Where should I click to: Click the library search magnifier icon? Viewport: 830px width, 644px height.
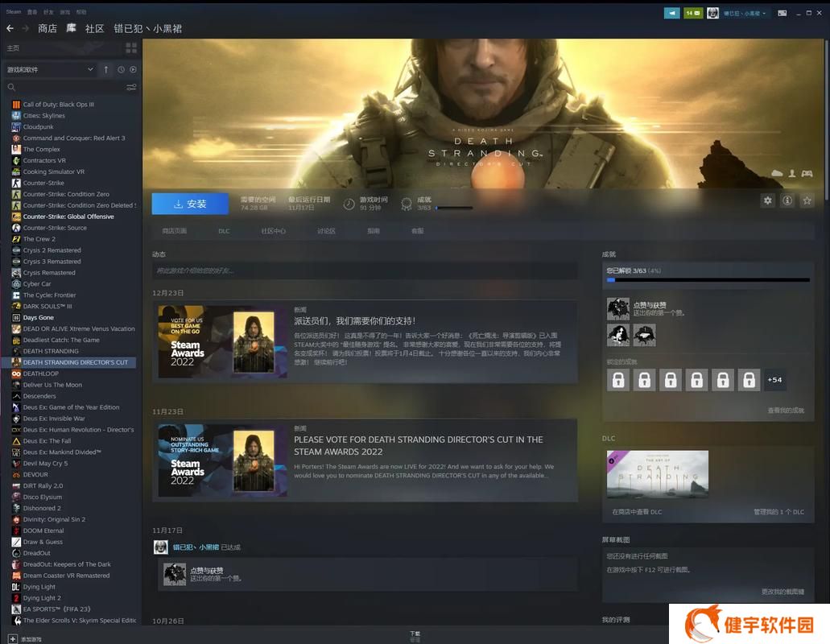(x=11, y=87)
